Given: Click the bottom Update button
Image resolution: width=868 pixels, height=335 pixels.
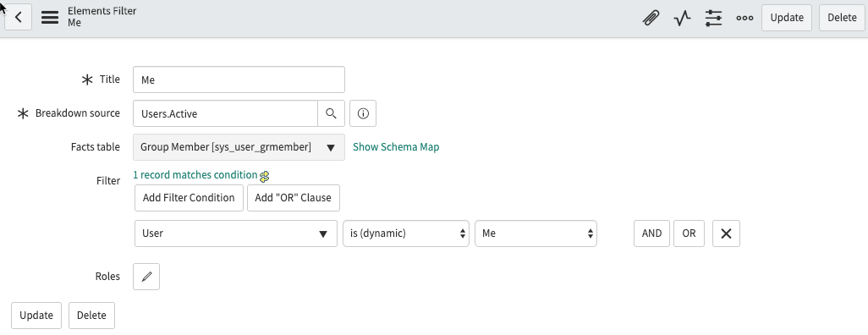Looking at the screenshot, I should pyautogui.click(x=36, y=316).
